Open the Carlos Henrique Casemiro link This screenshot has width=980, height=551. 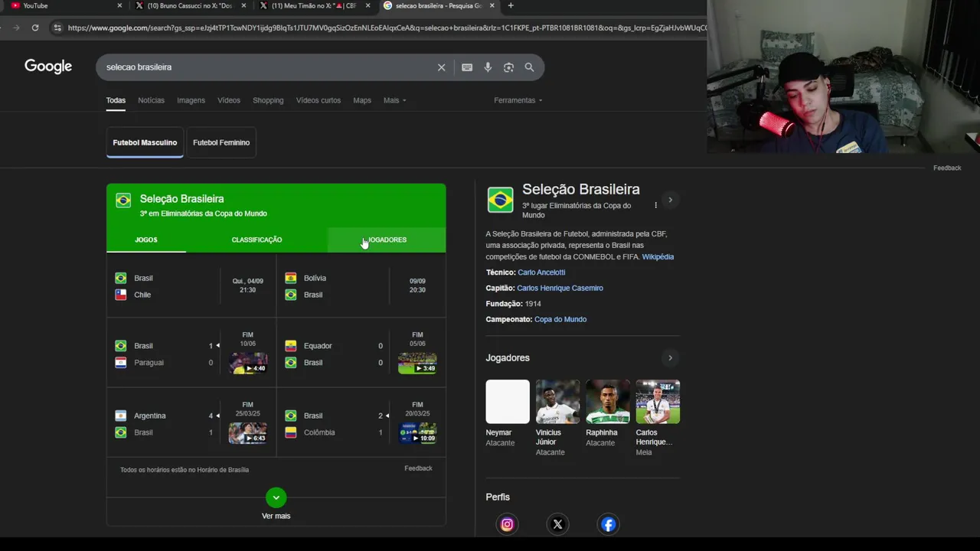(560, 289)
